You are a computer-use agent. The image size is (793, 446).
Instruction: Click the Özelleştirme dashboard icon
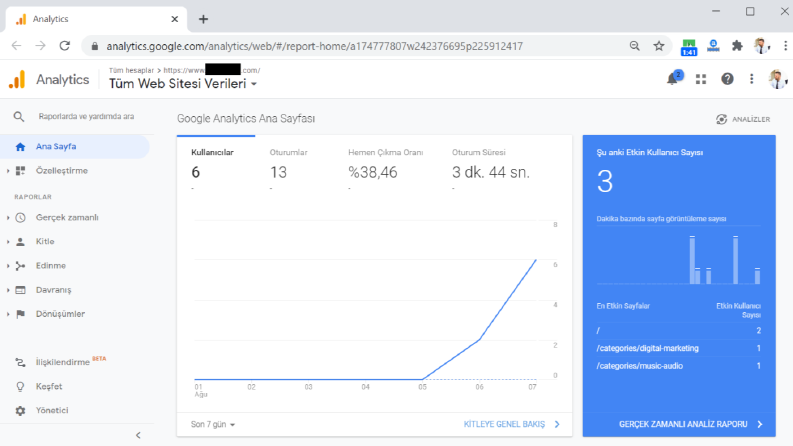click(x=20, y=171)
